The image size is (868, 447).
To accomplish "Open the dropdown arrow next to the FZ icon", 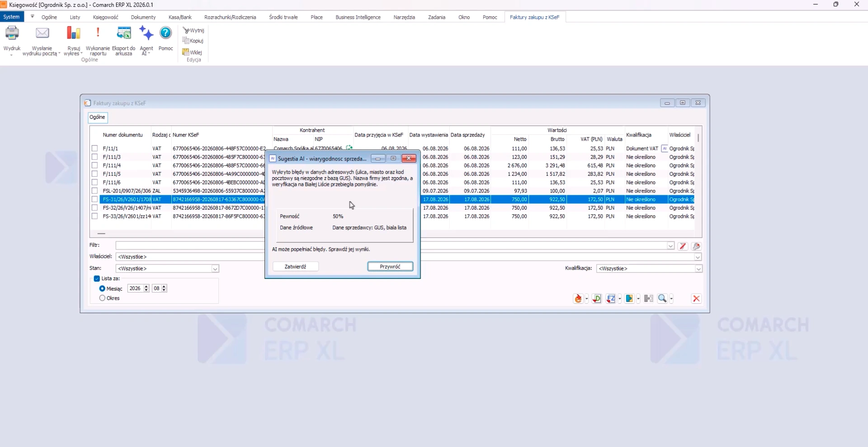I will [619, 299].
